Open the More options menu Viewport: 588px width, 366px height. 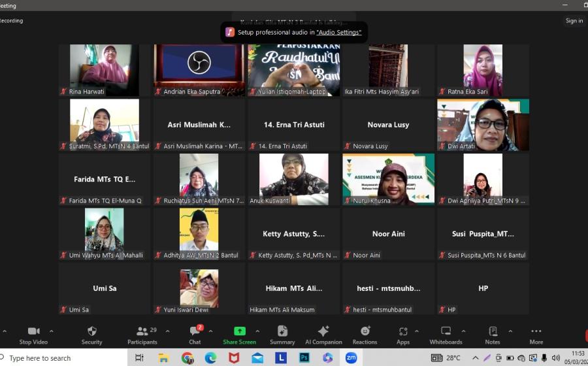pyautogui.click(x=536, y=332)
